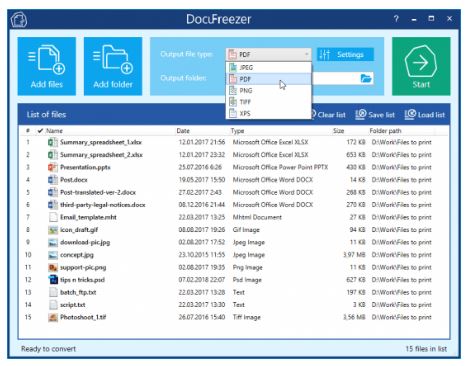
Task: Sort the list by the Name column
Action: coord(54,131)
